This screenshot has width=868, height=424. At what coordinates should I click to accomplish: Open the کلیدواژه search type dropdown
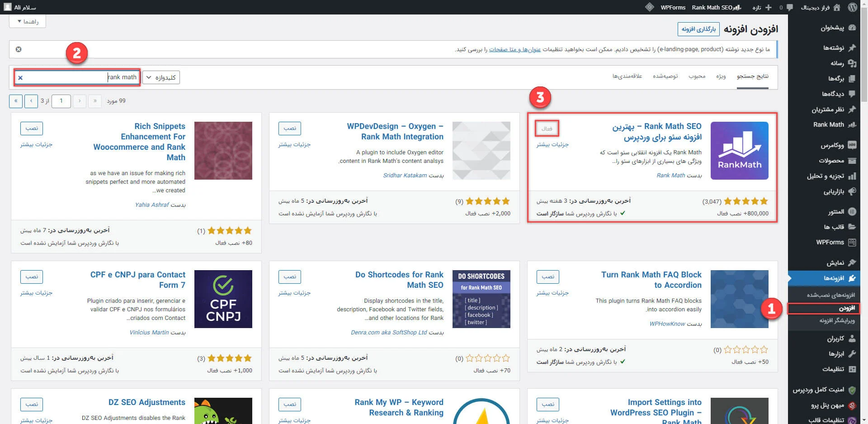161,77
